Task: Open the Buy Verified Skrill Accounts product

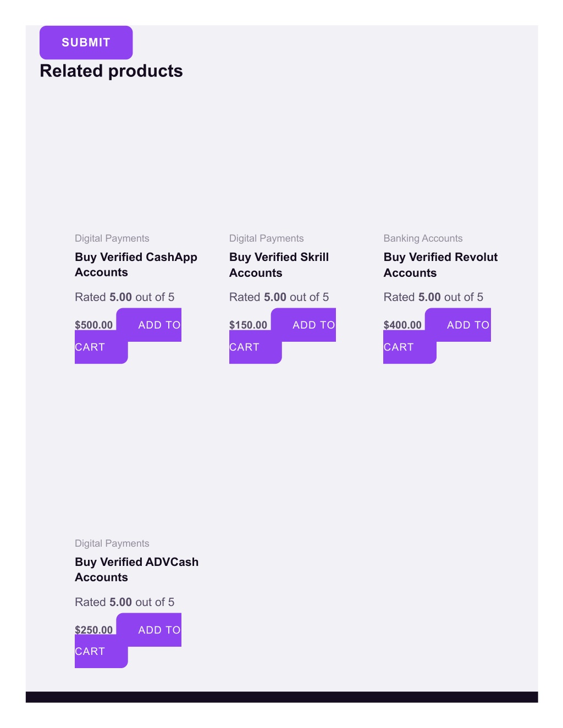Action: [x=279, y=265]
